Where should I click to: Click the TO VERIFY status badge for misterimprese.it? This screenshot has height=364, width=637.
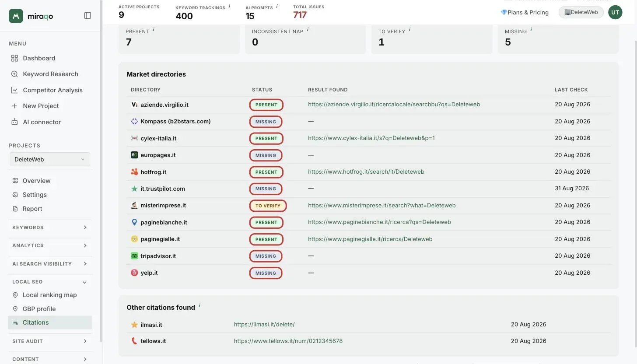268,206
